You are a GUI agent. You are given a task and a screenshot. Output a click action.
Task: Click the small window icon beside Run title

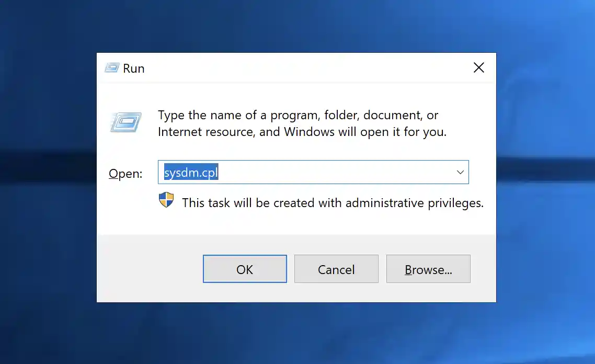(111, 67)
